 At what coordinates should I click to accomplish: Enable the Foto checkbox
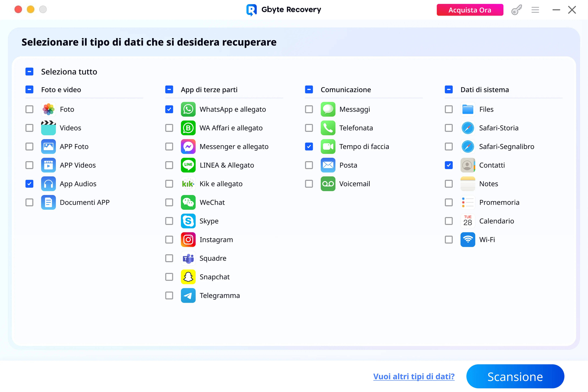tap(30, 109)
